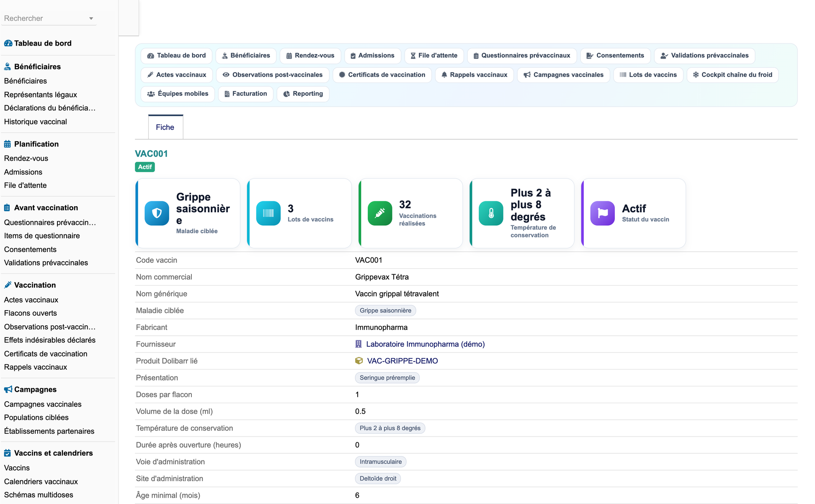
Task: Open Calendriers vaccinaux in the sidebar
Action: 41,481
